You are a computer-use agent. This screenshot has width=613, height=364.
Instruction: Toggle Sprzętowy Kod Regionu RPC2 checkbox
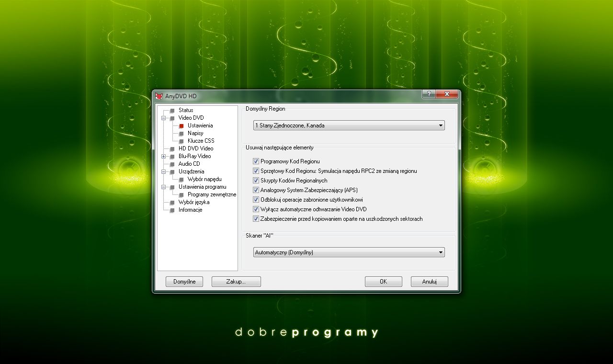(x=256, y=171)
